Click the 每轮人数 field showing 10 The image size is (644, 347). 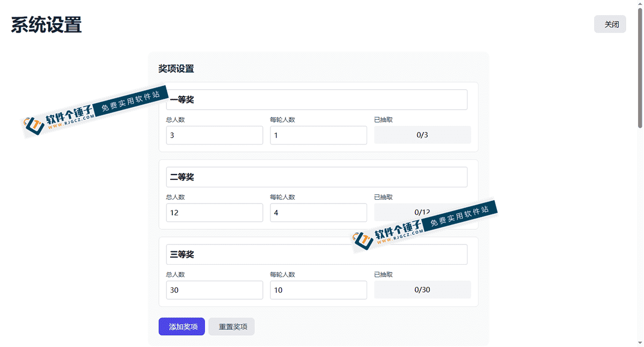tap(318, 290)
